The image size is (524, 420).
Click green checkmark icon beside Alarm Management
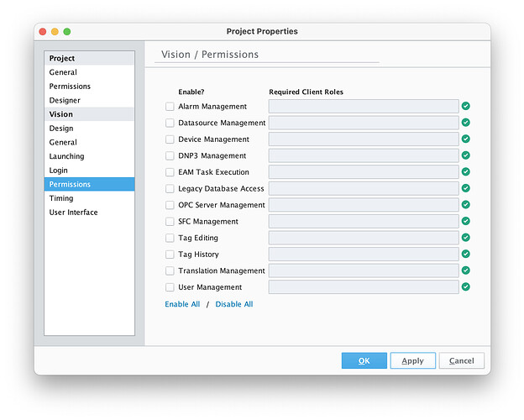[x=465, y=107]
